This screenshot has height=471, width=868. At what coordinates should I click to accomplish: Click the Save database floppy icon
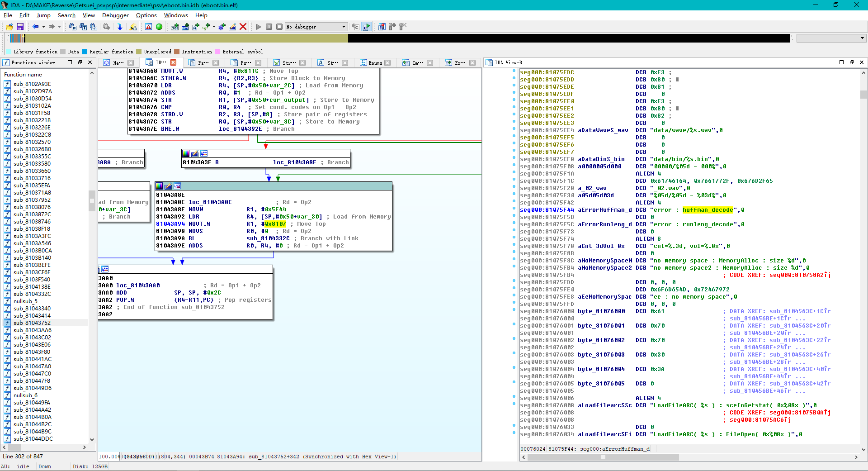point(20,27)
